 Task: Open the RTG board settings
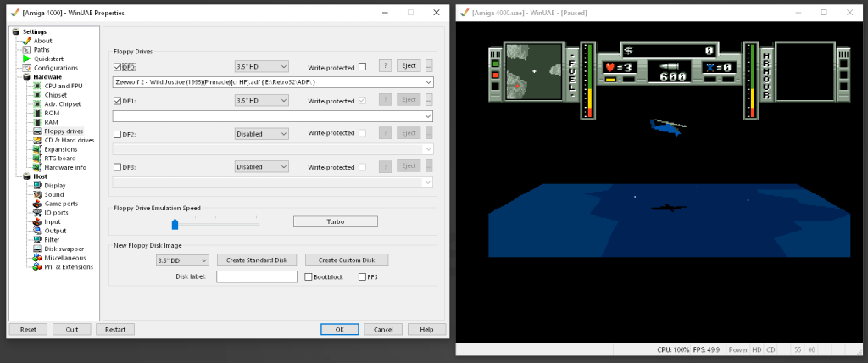[60, 159]
